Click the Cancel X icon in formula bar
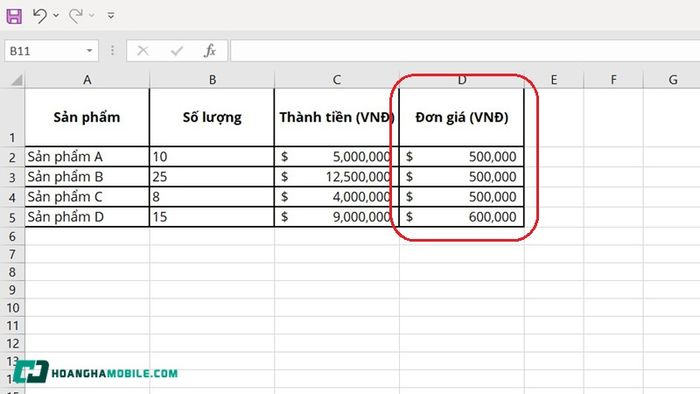 click(143, 51)
